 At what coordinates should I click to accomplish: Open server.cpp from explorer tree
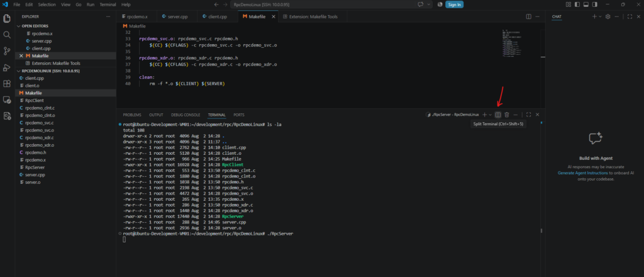pyautogui.click(x=35, y=174)
